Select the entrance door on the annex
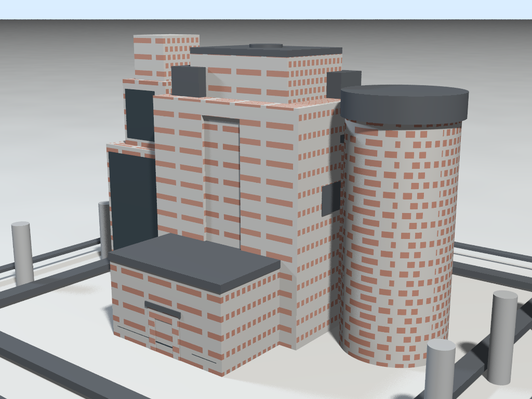 click(x=163, y=335)
